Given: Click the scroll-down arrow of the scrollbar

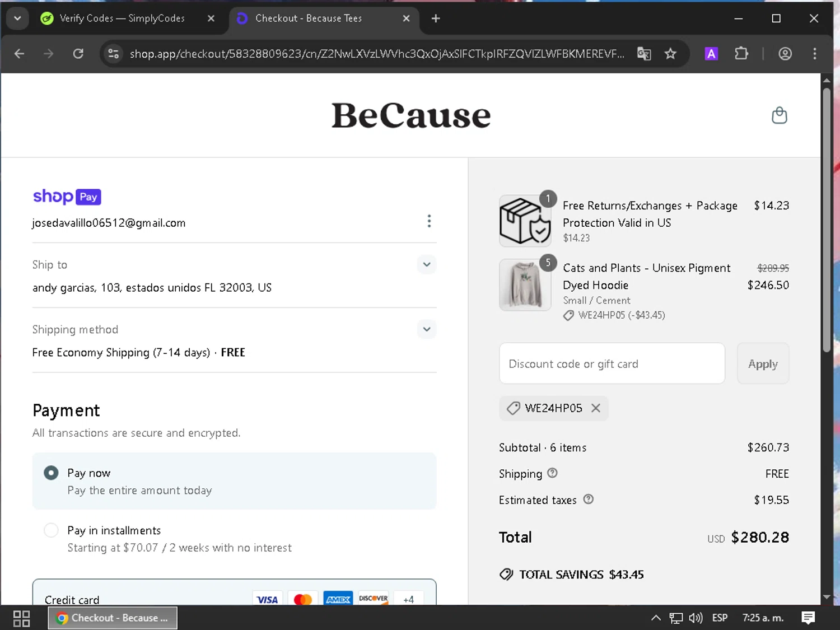Looking at the screenshot, I should [827, 598].
